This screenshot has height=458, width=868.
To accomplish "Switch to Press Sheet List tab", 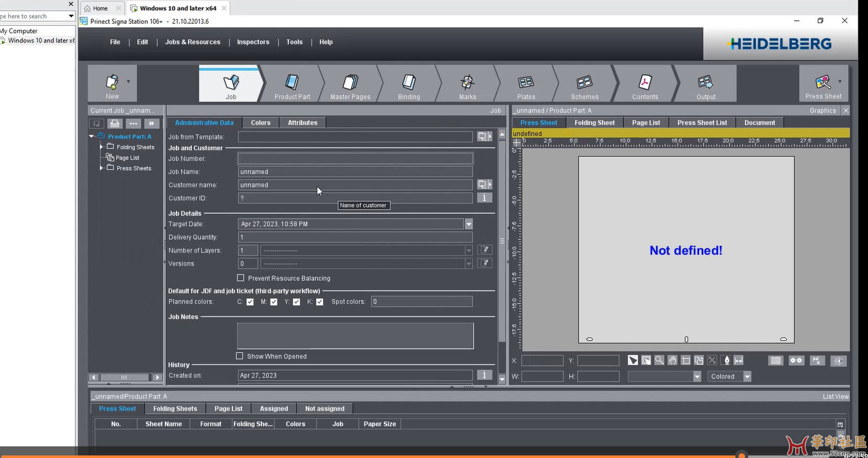I will pos(702,122).
